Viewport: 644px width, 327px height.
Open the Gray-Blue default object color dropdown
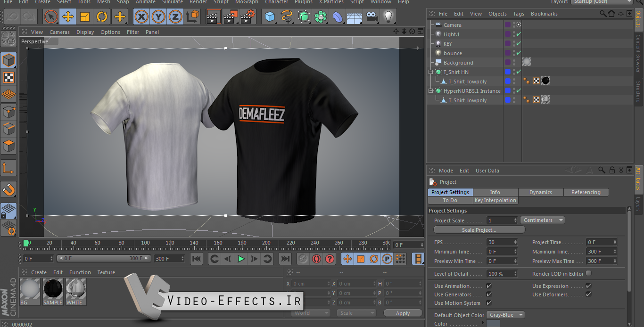click(506, 315)
